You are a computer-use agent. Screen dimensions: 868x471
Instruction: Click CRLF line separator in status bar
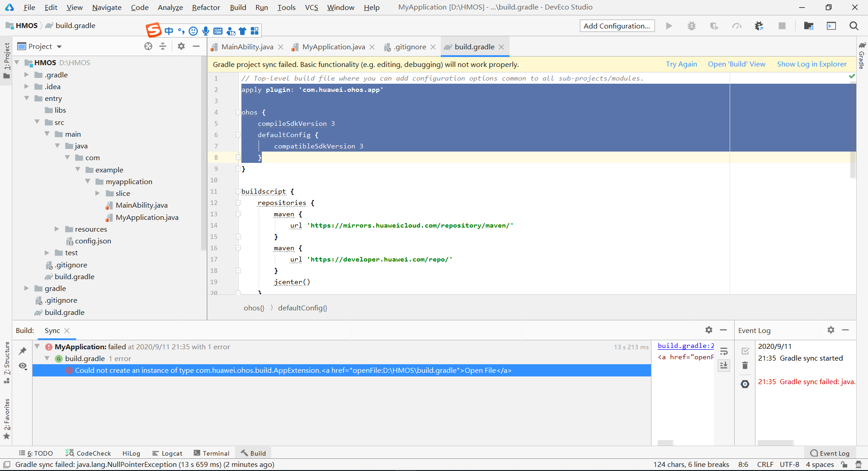(x=765, y=464)
